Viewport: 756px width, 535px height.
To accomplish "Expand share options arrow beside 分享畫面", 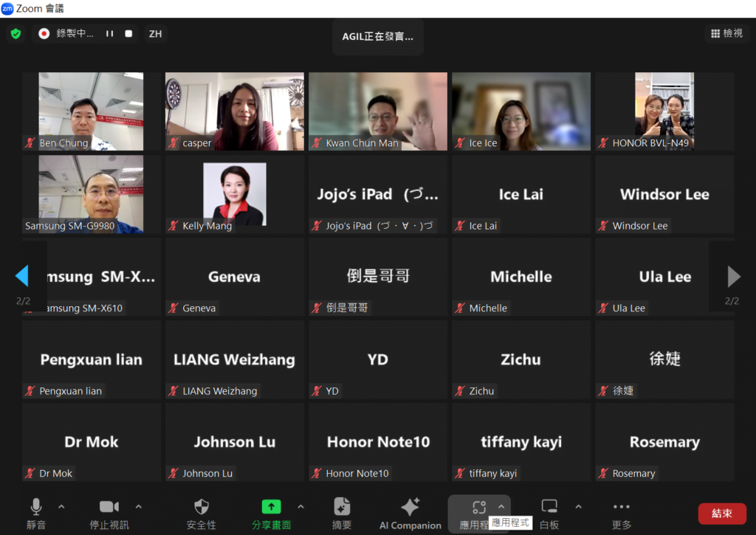I will (x=300, y=507).
